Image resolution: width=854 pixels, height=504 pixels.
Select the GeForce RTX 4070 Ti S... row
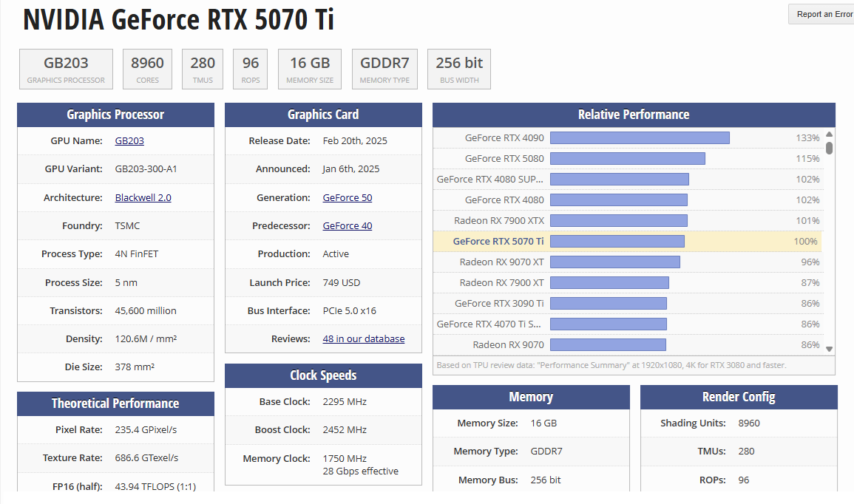628,324
